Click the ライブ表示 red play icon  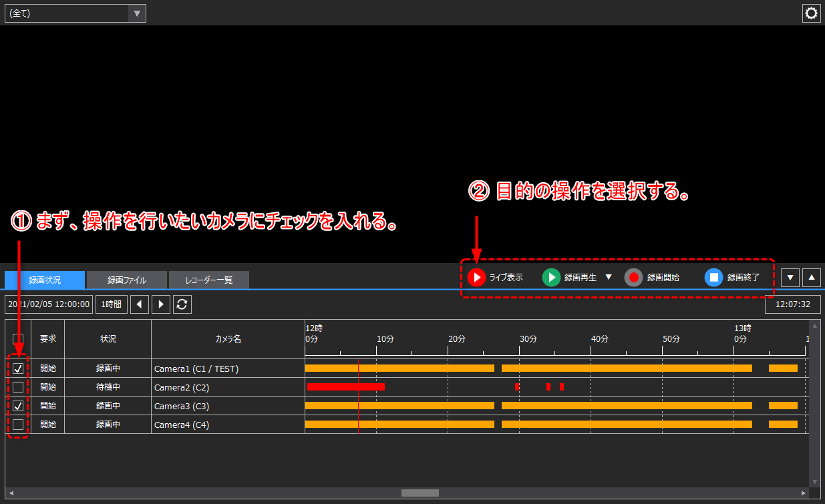pos(476,278)
